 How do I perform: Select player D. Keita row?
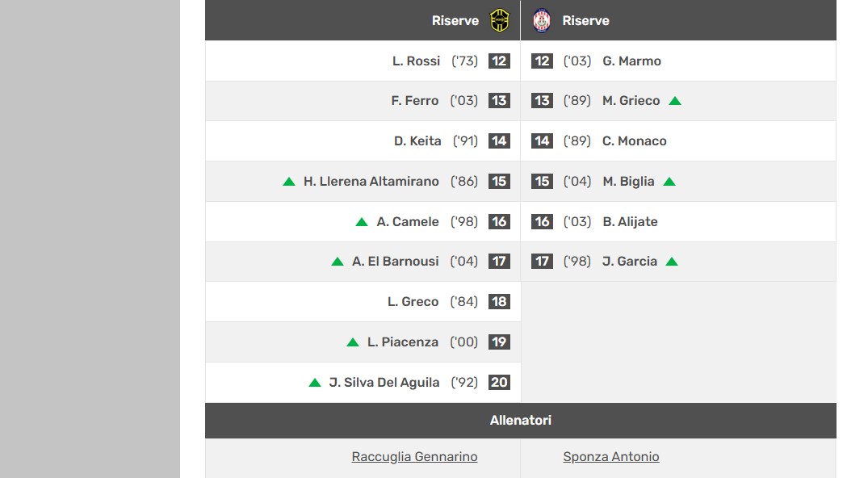(417, 141)
